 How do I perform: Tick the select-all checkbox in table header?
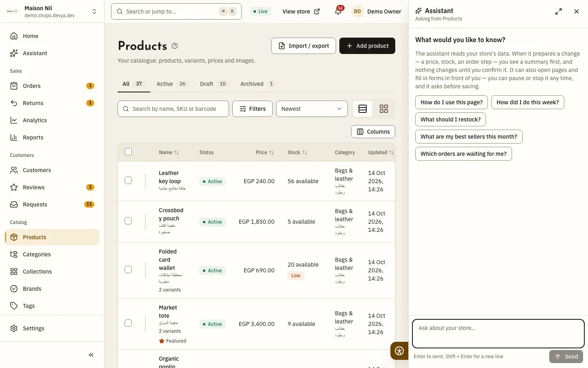pos(128,152)
